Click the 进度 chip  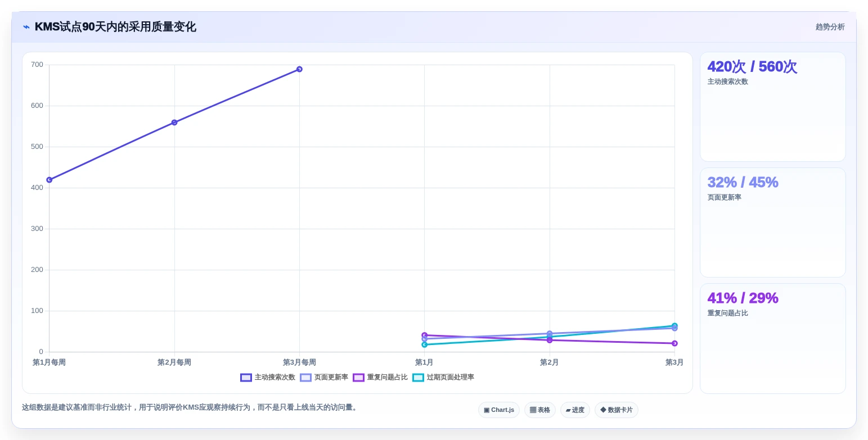[575, 410]
